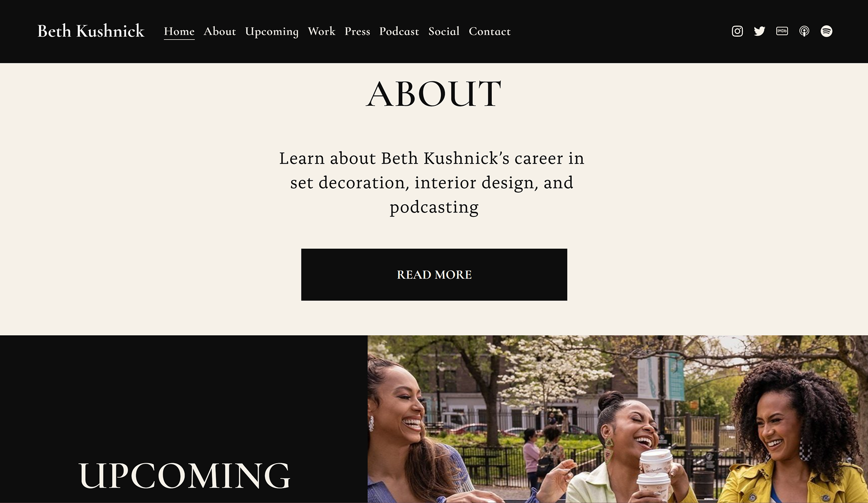Open the Twitter bird icon

click(x=759, y=31)
